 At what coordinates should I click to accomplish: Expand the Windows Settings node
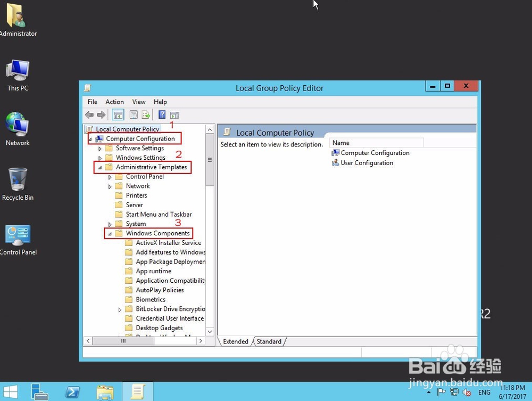click(100, 158)
